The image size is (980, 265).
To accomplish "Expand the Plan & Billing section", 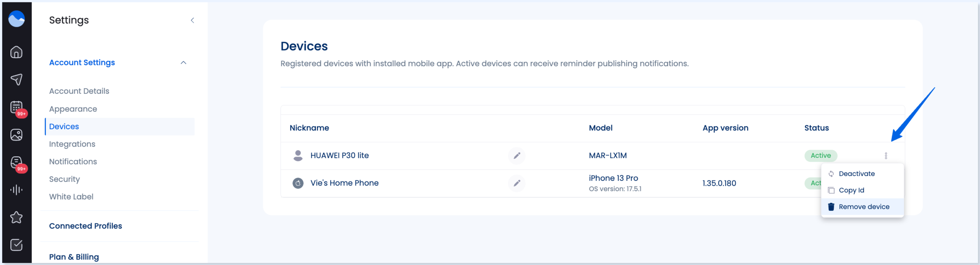I will click(x=74, y=257).
